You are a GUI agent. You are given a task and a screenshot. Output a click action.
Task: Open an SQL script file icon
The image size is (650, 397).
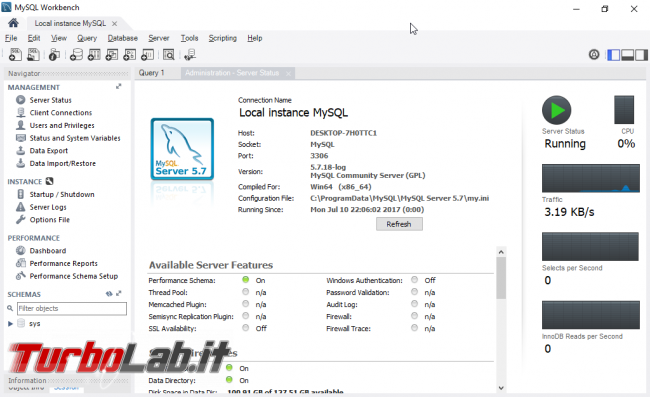[33, 55]
